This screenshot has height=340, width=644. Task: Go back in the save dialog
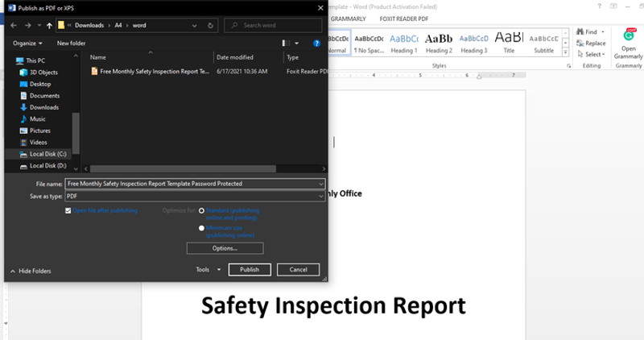[x=14, y=26]
